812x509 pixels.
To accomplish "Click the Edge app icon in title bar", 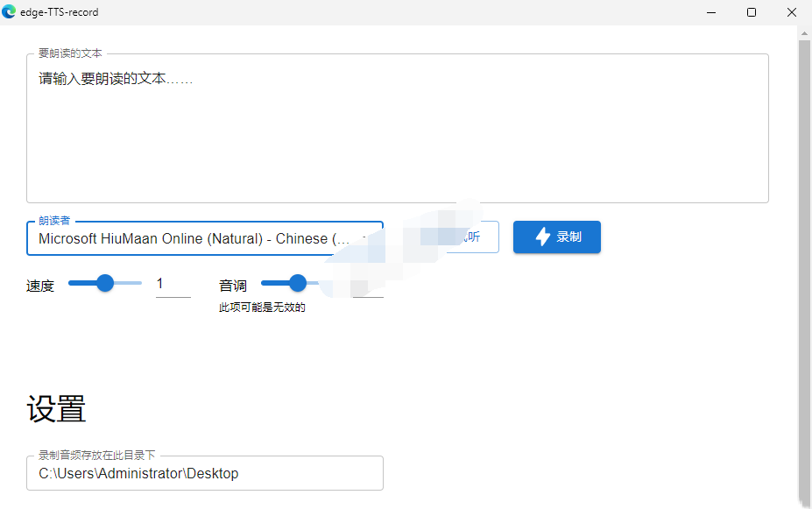I will pyautogui.click(x=10, y=12).
